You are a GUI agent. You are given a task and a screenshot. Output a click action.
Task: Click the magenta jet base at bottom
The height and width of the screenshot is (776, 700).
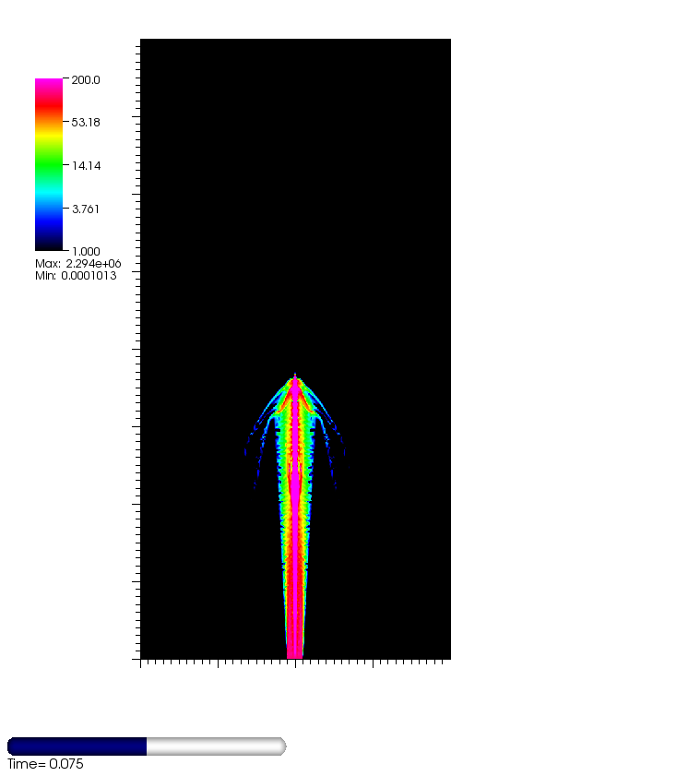pos(295,651)
